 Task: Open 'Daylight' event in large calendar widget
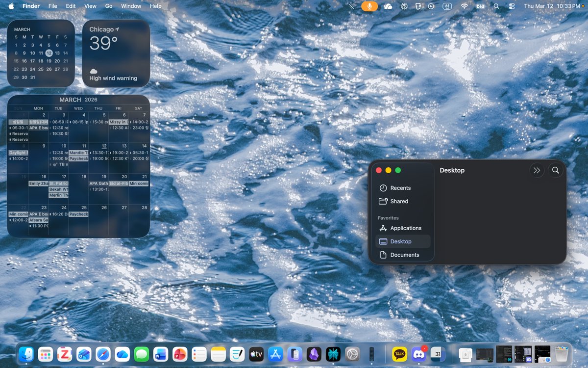pos(18,153)
